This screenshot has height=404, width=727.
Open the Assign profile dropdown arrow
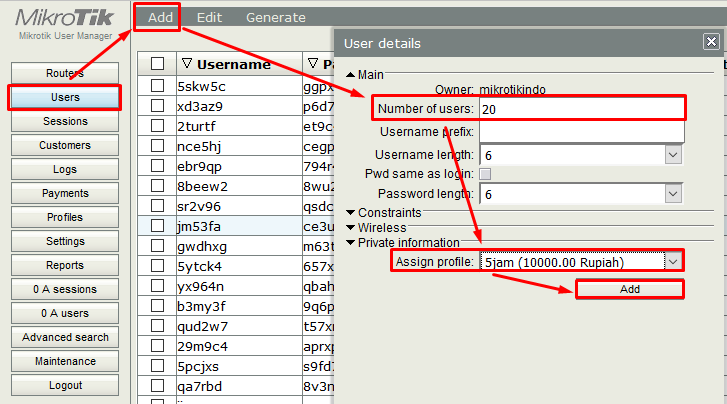coord(673,262)
